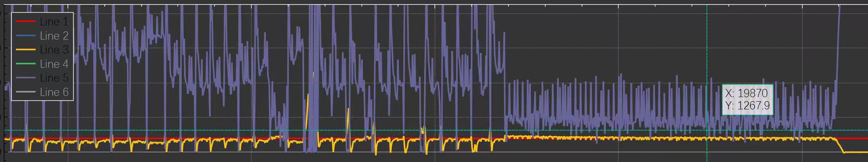Click the yellow Line 3 color sample
Viewport: 868px width, 162px height.
coord(25,50)
